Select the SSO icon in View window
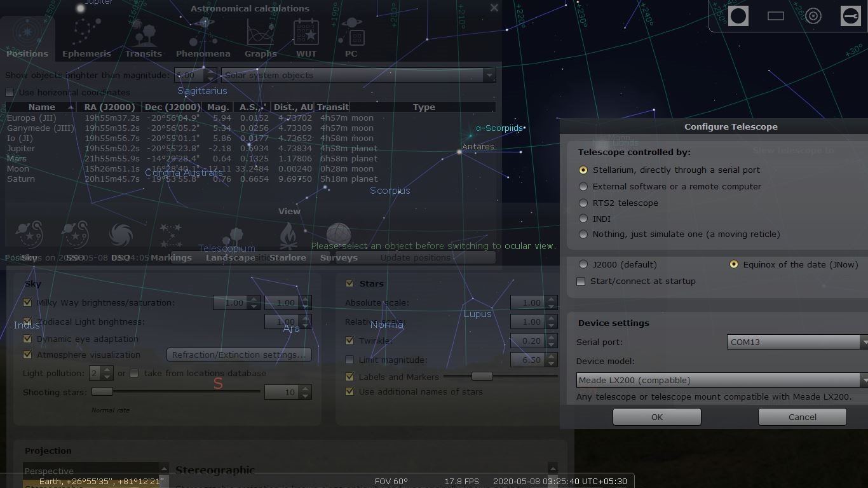Viewport: 868px width, 488px height. [x=75, y=235]
